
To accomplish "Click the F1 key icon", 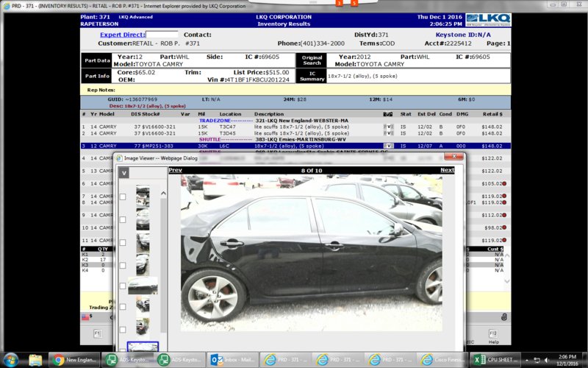I will click(x=98, y=334).
